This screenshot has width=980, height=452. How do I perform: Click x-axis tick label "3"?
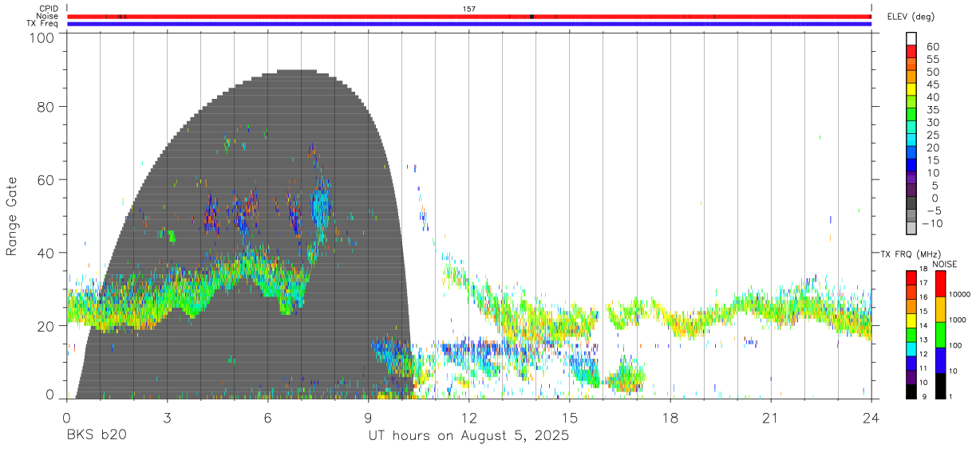168,418
